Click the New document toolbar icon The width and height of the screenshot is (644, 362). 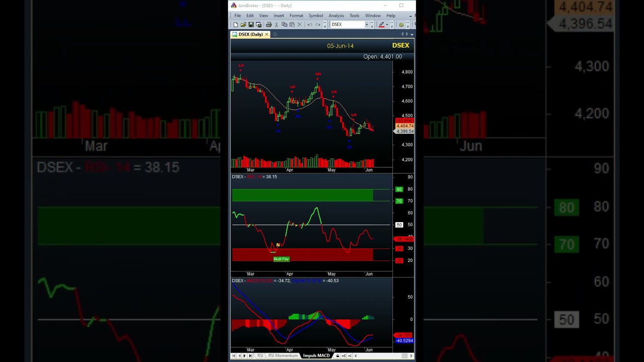point(235,25)
